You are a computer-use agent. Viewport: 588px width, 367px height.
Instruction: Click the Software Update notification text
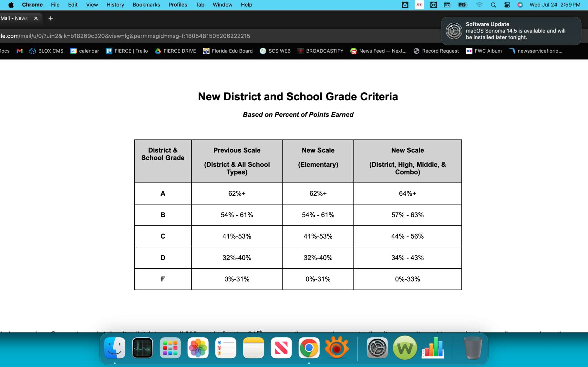(x=515, y=31)
